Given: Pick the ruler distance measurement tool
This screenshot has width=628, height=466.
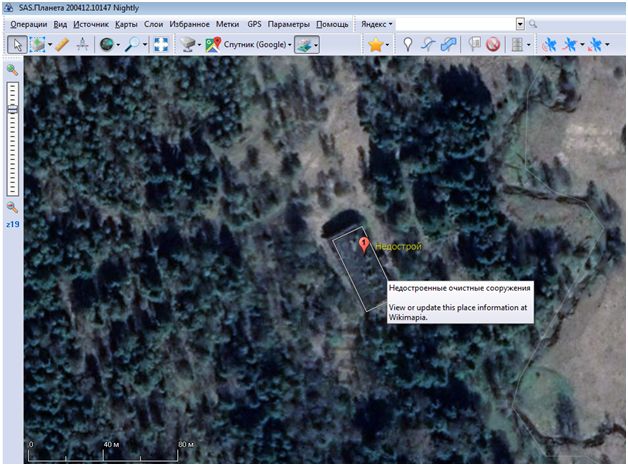Looking at the screenshot, I should click(62, 44).
